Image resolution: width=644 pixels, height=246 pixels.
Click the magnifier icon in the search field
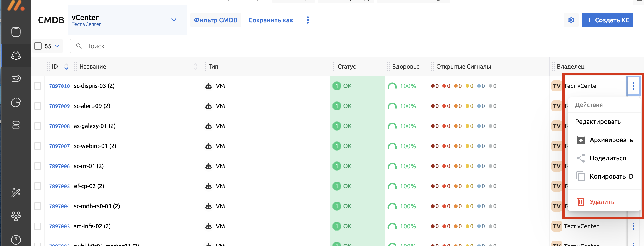pos(79,46)
